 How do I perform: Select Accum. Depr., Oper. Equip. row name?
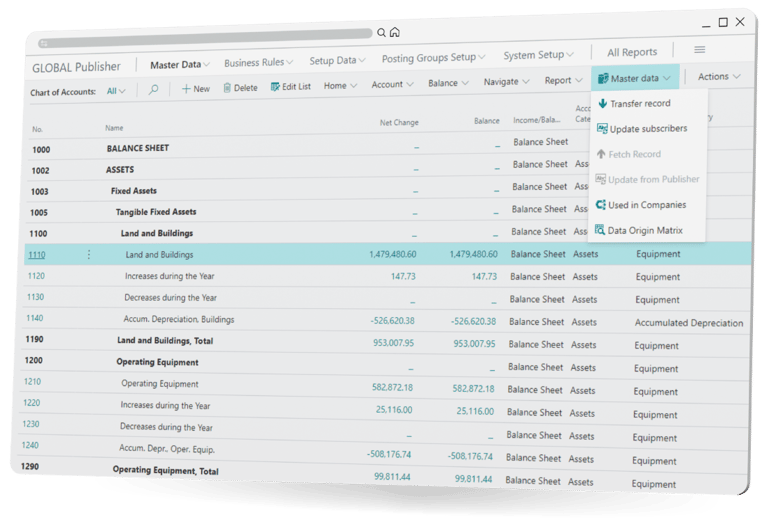(x=167, y=449)
